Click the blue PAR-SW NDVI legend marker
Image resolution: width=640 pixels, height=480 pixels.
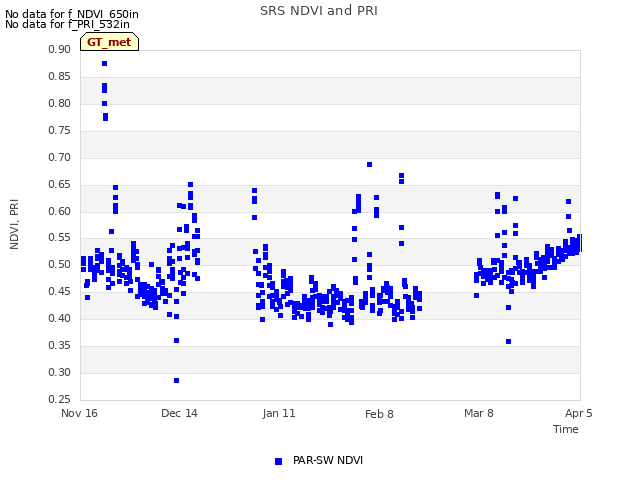click(x=278, y=461)
